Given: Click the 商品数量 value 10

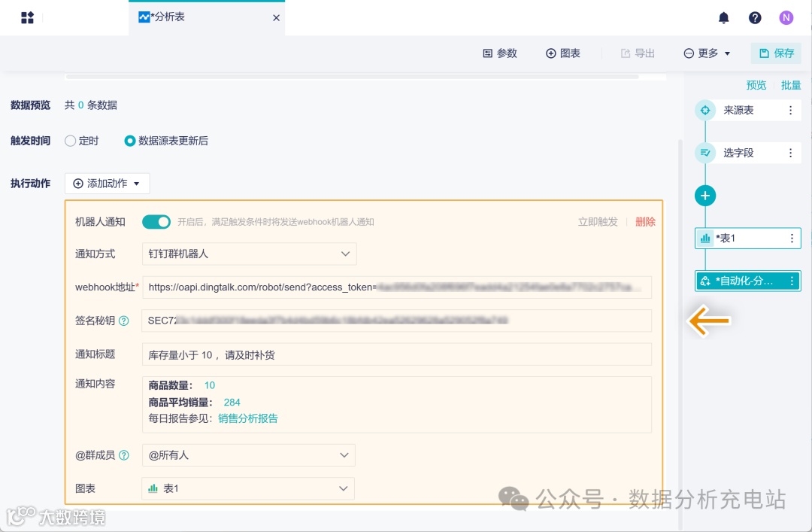Looking at the screenshot, I should coord(210,385).
